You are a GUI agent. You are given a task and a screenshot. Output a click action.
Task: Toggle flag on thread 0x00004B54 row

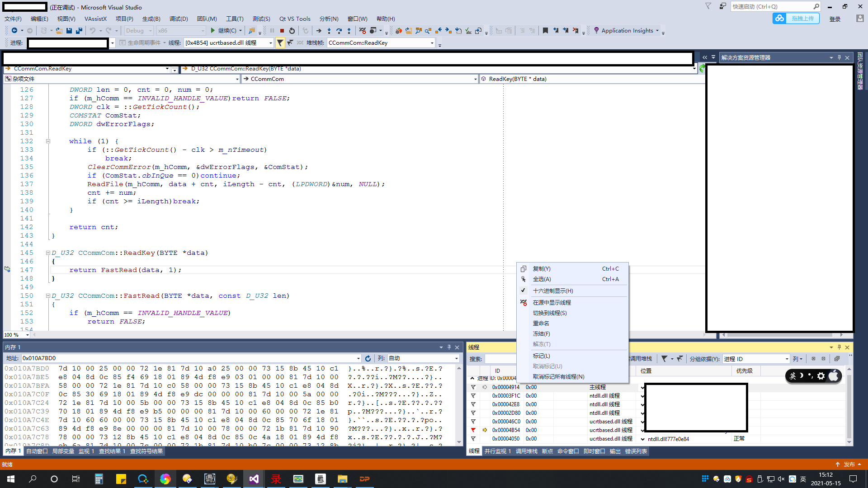click(473, 430)
